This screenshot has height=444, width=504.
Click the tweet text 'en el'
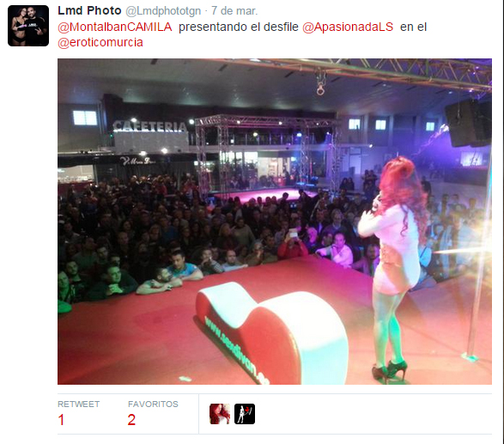click(413, 27)
